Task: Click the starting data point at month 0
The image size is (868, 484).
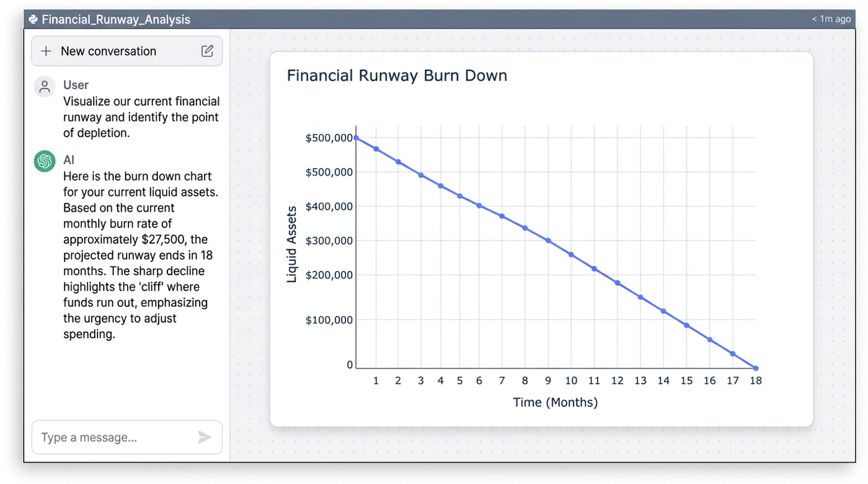Action: pos(356,138)
